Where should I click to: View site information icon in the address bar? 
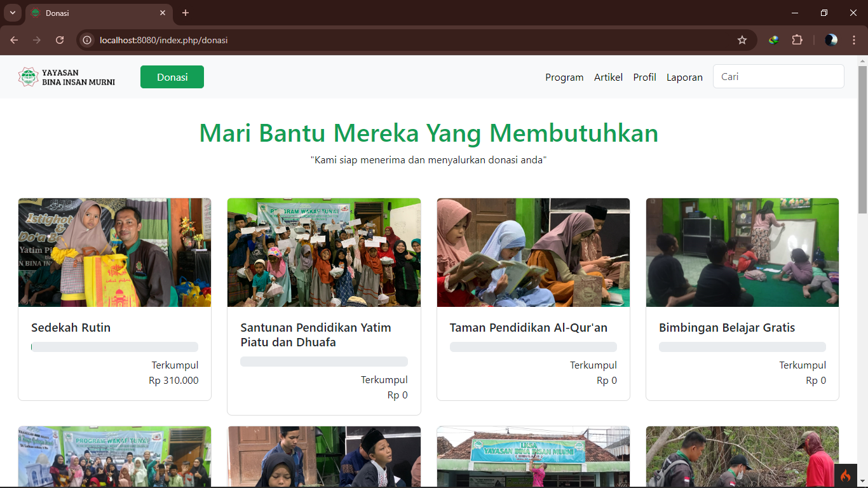(88, 40)
